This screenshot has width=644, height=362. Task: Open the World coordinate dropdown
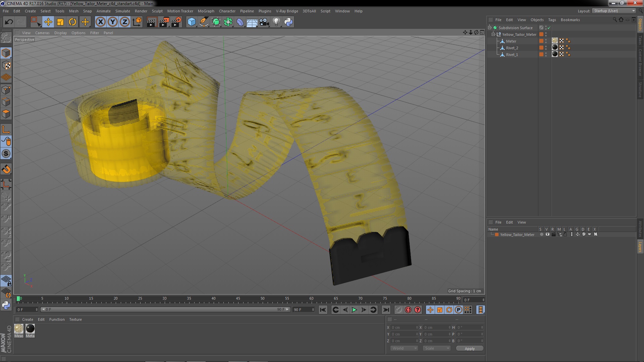tap(404, 348)
